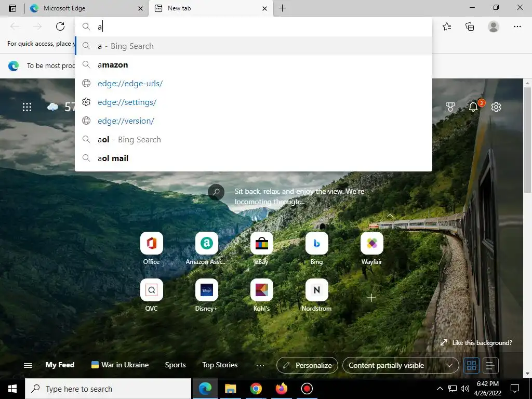Open new tab page settings gear

coord(496,107)
